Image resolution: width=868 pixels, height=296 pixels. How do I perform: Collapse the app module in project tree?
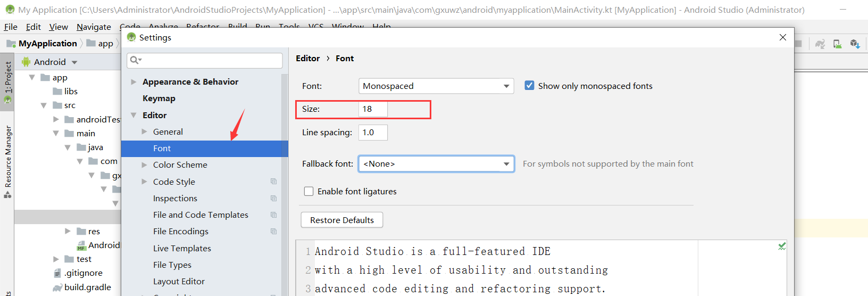click(32, 77)
